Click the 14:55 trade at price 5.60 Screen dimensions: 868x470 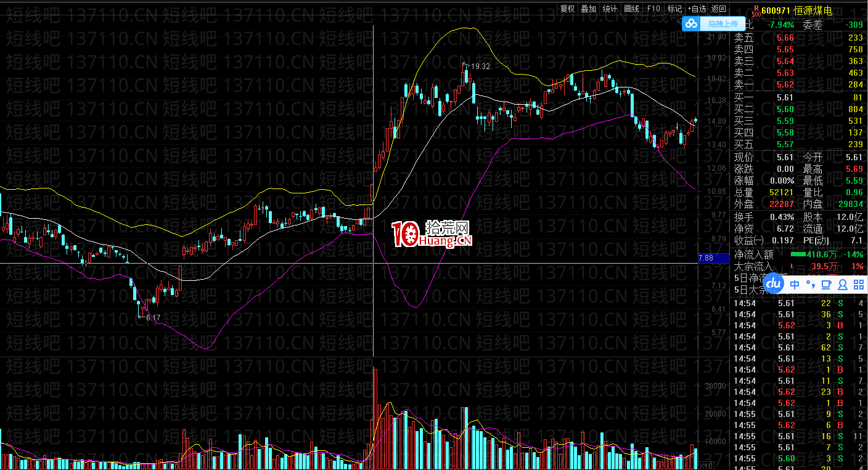point(786,458)
